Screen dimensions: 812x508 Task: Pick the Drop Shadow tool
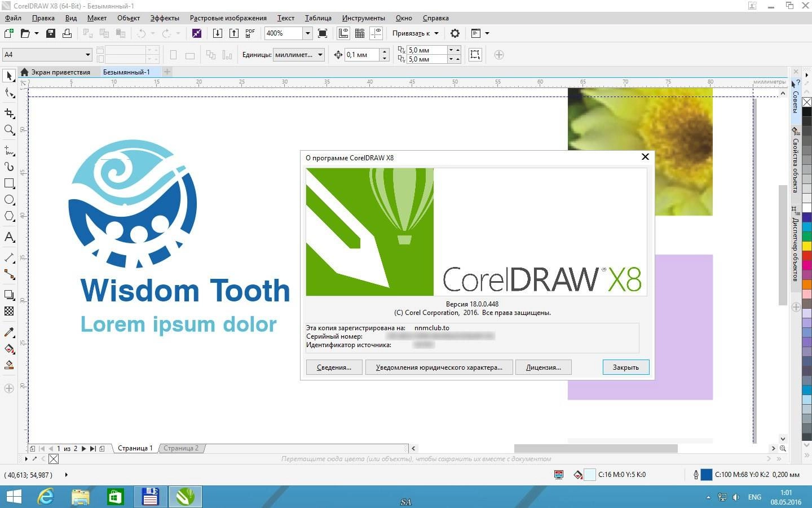point(9,295)
